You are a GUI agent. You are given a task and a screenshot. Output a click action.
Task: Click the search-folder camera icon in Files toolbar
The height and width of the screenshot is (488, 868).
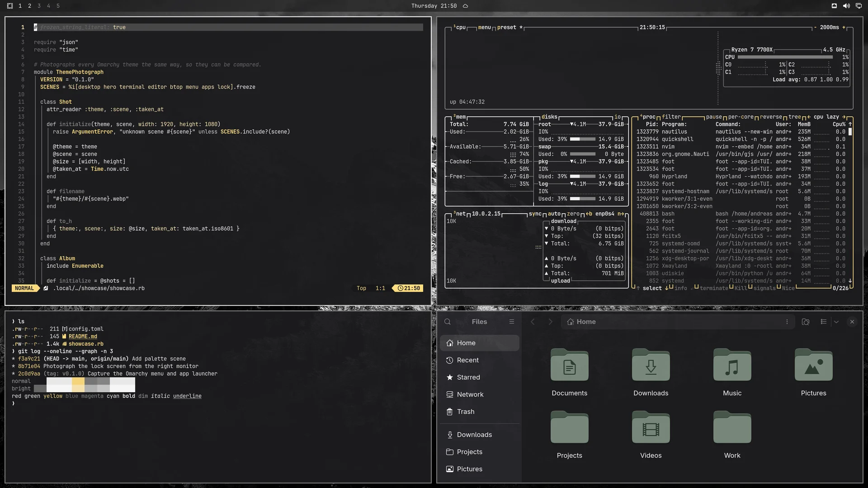[806, 322]
